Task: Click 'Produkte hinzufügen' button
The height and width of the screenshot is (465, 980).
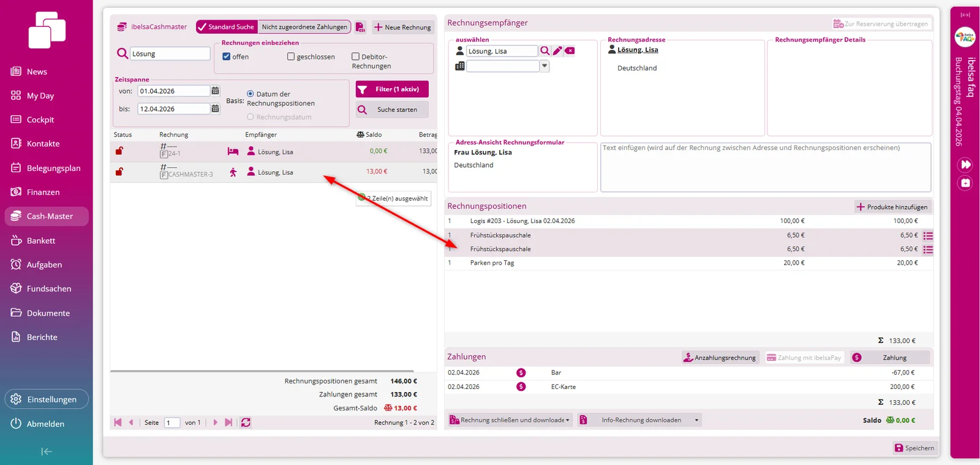Action: 892,207
